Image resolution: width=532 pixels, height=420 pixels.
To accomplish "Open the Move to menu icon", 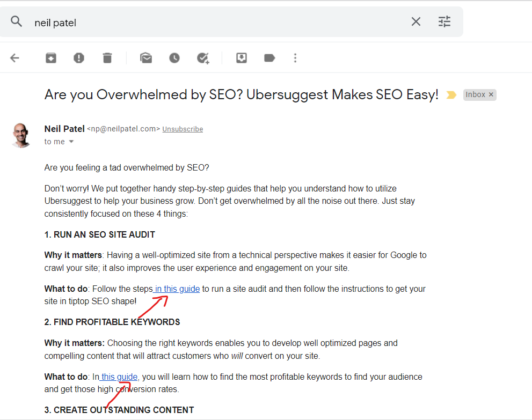I will [242, 58].
